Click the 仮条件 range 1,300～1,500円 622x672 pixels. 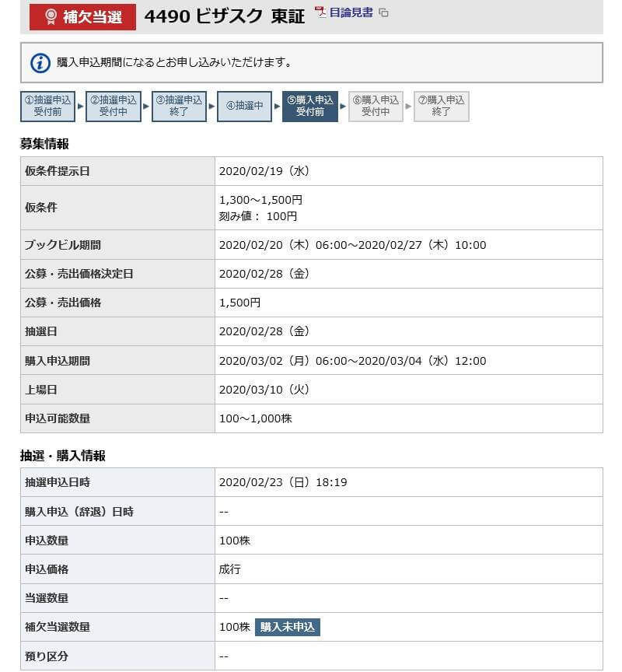coord(261,200)
